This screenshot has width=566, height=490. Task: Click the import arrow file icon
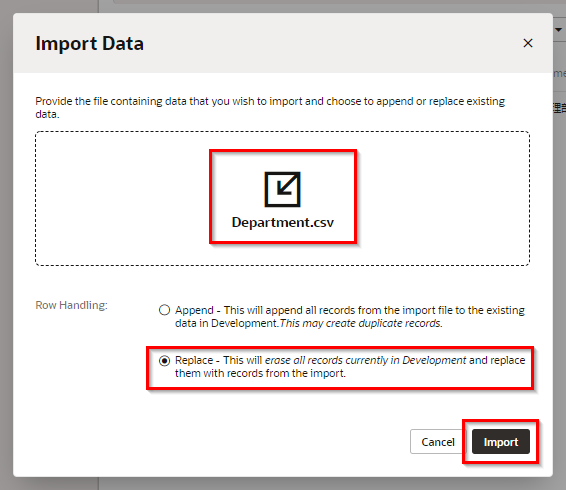[x=283, y=189]
